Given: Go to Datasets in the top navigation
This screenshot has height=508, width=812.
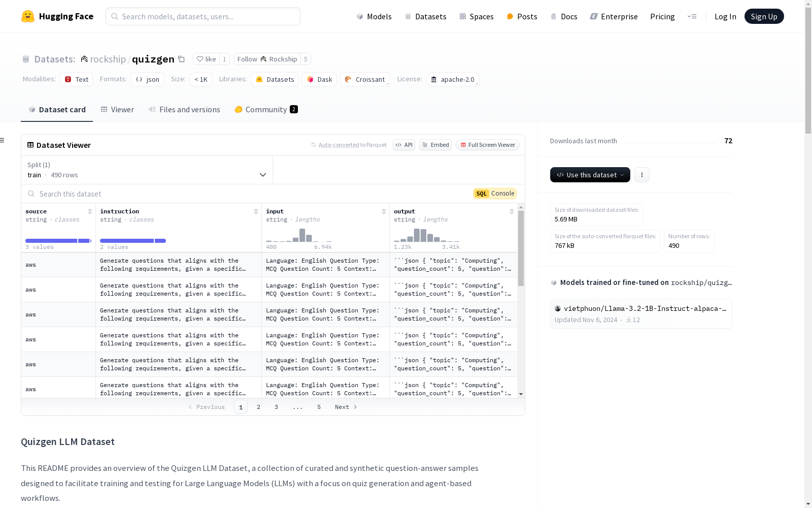Looking at the screenshot, I should click(x=425, y=16).
